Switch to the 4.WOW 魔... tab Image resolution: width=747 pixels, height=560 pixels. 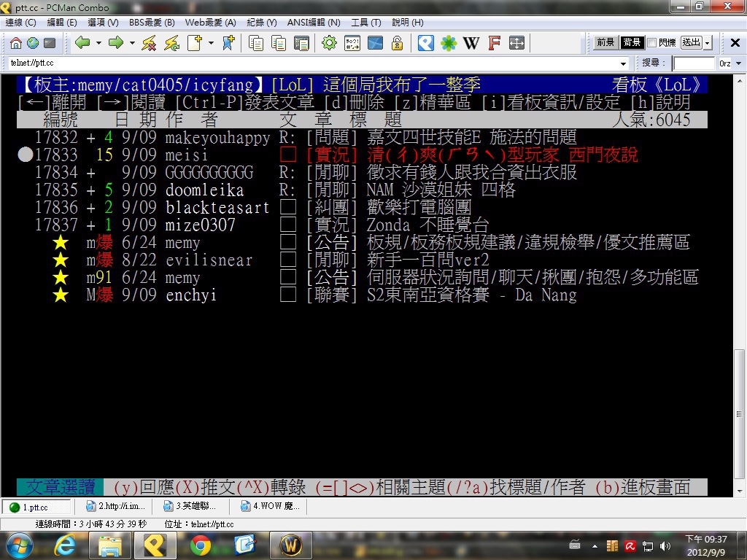[x=270, y=506]
